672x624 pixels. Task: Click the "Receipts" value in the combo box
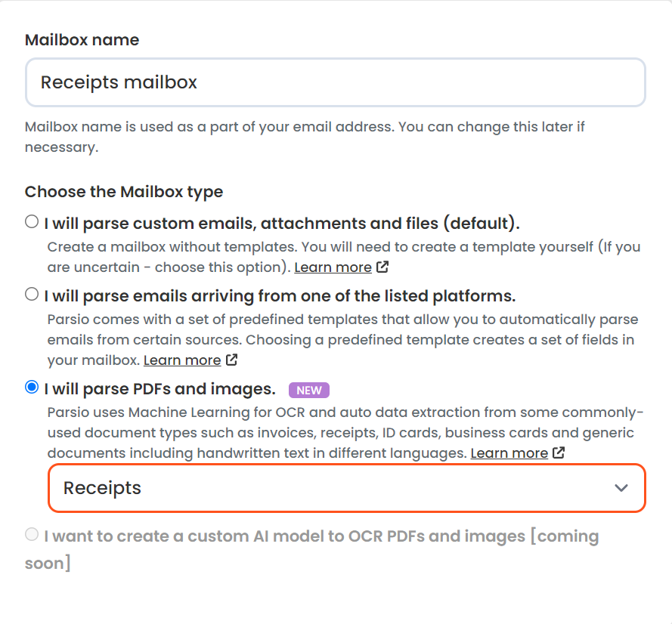(x=102, y=488)
